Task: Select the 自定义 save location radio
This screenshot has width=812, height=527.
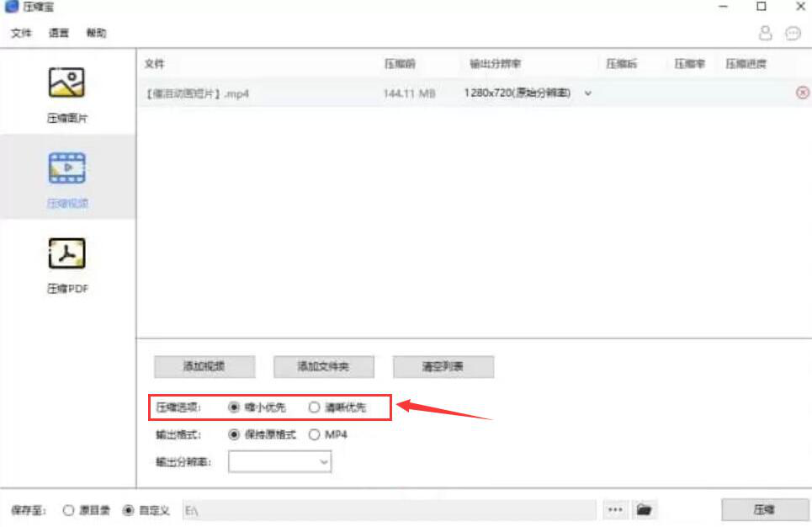Action: [x=128, y=510]
